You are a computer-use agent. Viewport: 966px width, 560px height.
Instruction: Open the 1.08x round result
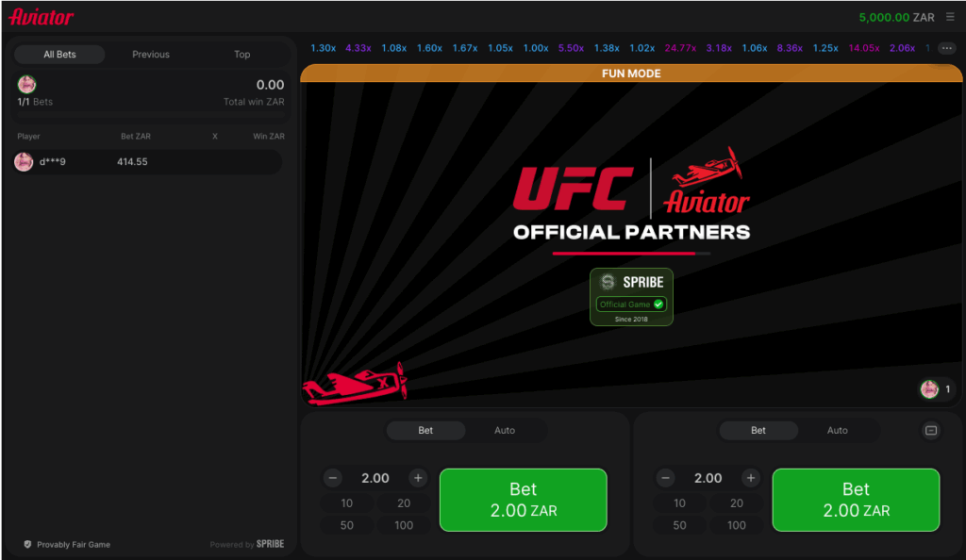[x=393, y=48]
